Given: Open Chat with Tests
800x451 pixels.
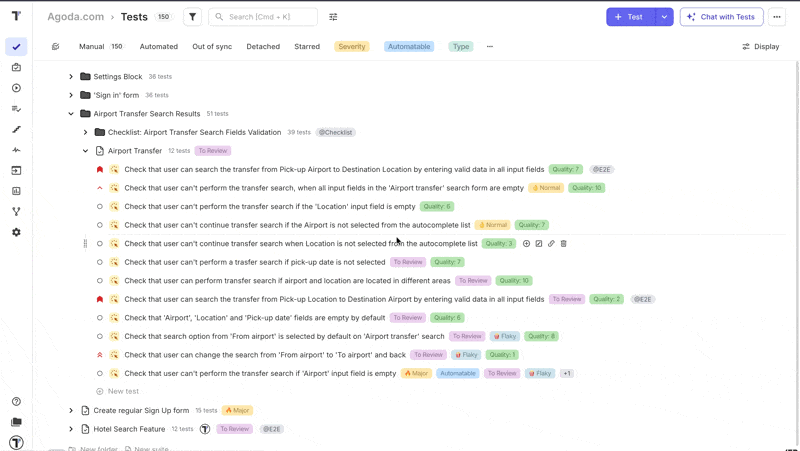Looking at the screenshot, I should pyautogui.click(x=721, y=17).
